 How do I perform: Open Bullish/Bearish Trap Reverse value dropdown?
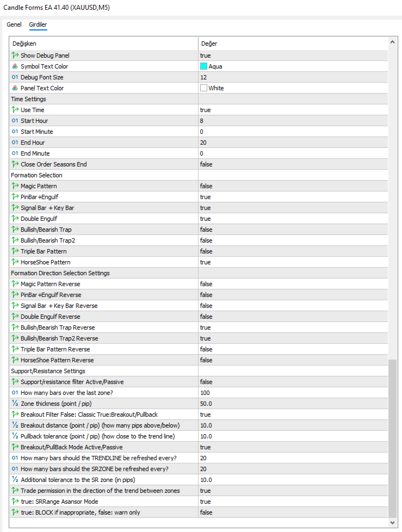[x=293, y=327]
